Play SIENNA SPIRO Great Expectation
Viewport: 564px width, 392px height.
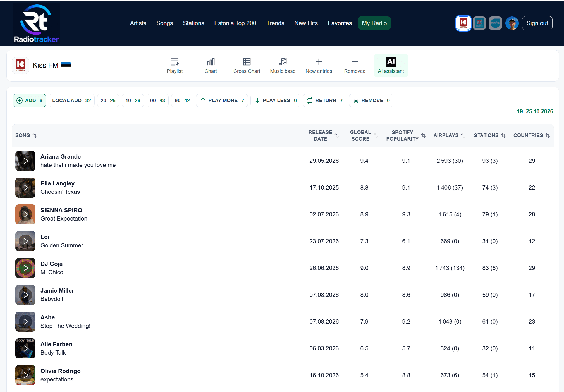tap(25, 214)
